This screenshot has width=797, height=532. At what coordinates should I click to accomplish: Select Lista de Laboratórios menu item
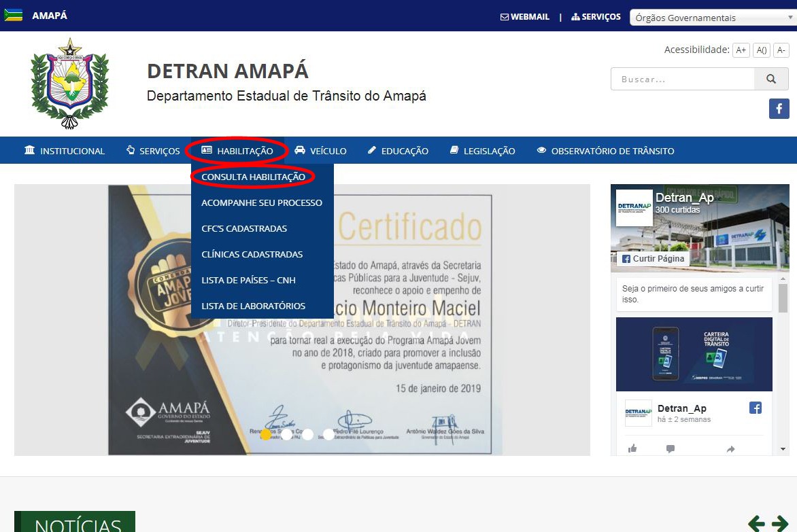[253, 306]
